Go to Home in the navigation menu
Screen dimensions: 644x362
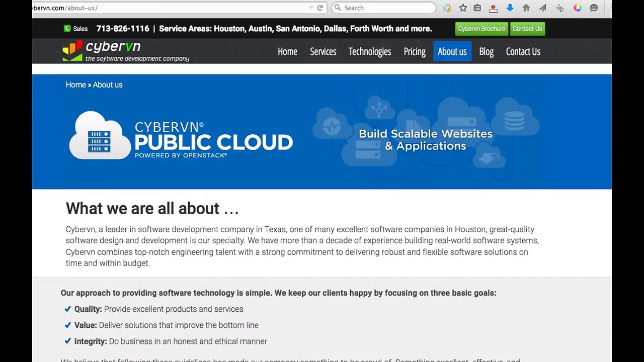(287, 51)
